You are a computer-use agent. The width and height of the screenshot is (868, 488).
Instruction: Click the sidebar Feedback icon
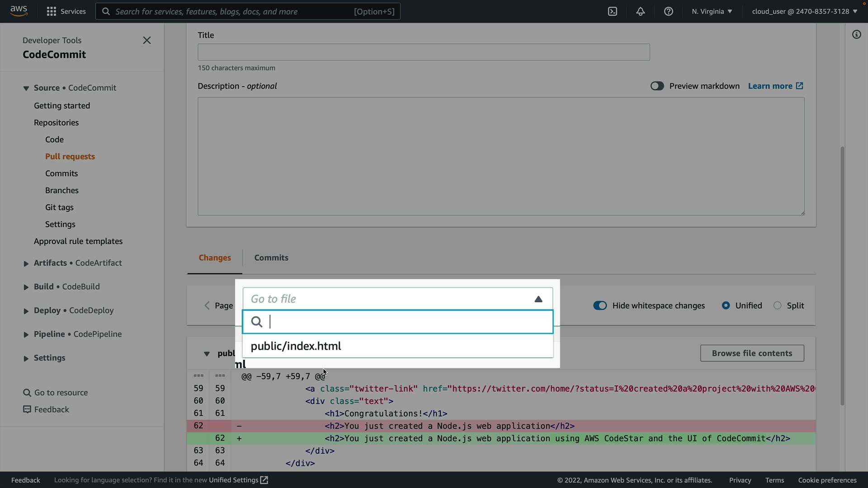(27, 409)
